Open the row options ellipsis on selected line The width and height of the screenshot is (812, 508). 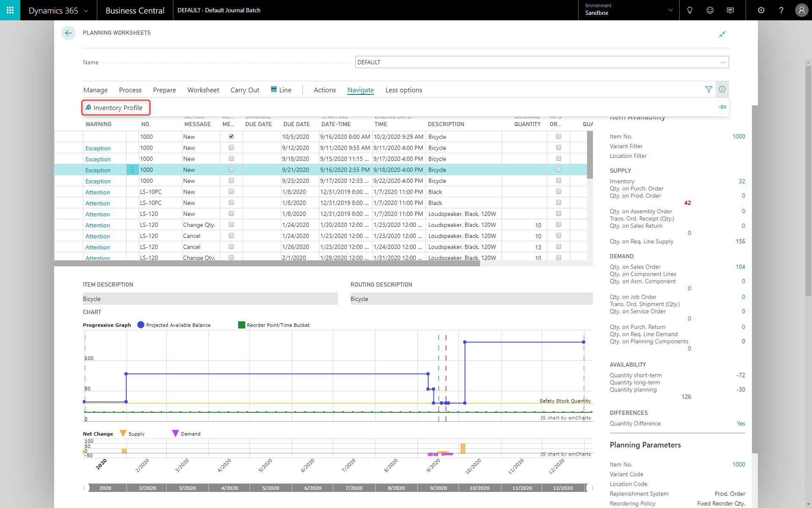[132, 169]
